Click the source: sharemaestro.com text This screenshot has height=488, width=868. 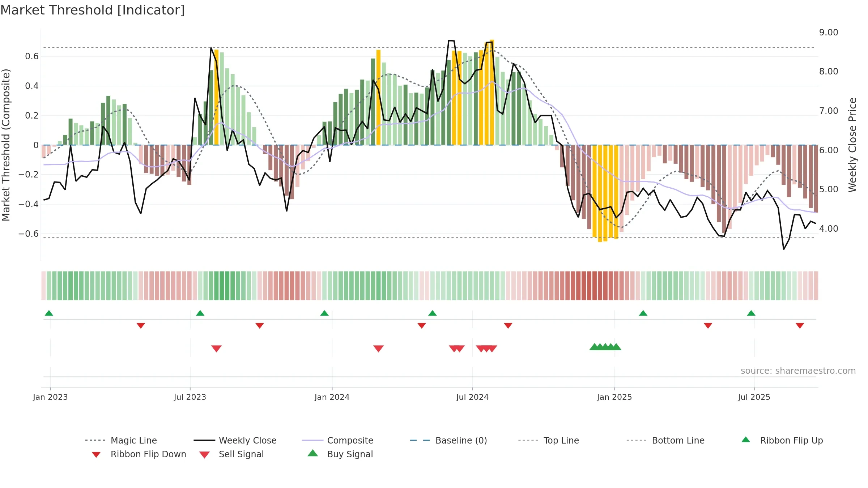[798, 371]
